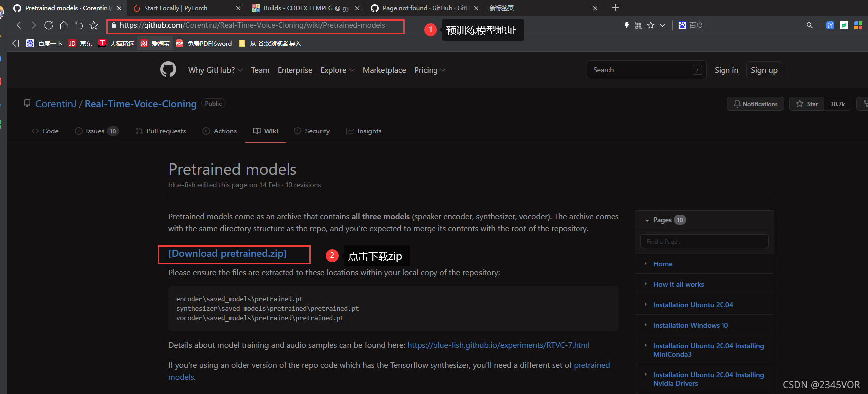
Task: Open the Security tab
Action: pos(312,131)
